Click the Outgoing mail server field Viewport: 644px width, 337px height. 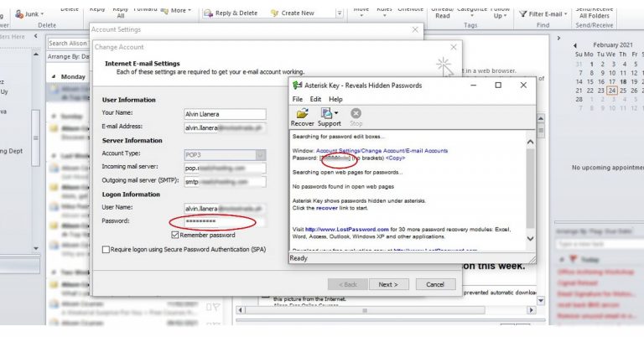225,182
